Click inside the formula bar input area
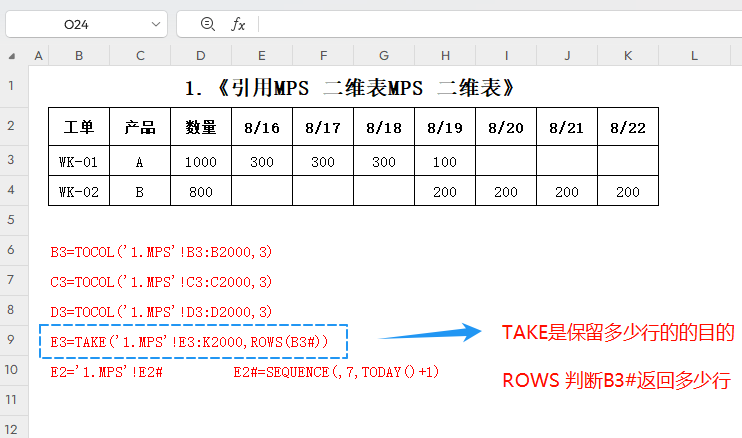The image size is (742, 438). coord(502,24)
